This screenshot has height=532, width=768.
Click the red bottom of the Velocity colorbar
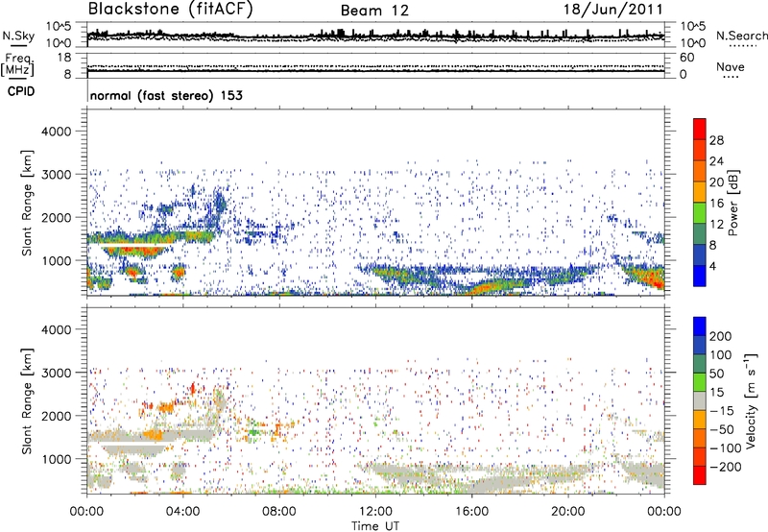[700, 475]
